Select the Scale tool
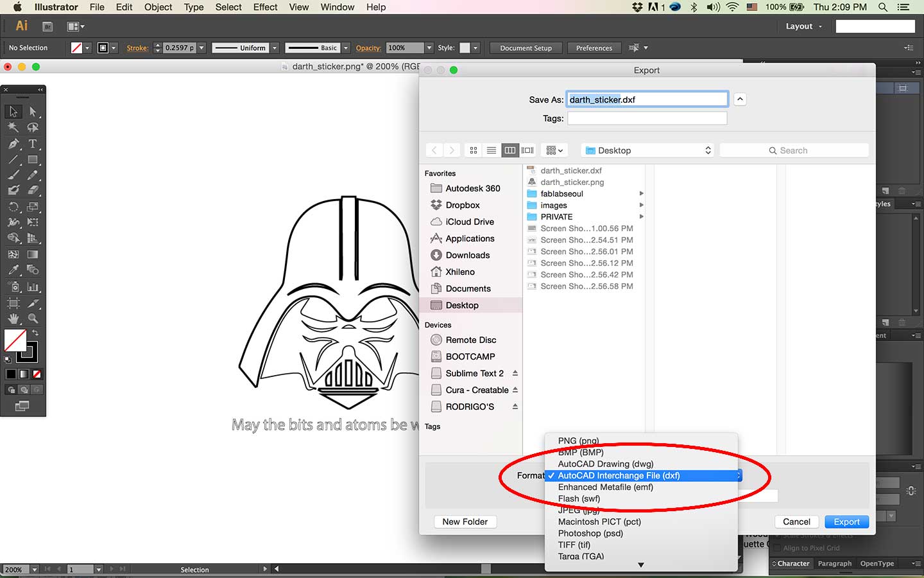 33,207
